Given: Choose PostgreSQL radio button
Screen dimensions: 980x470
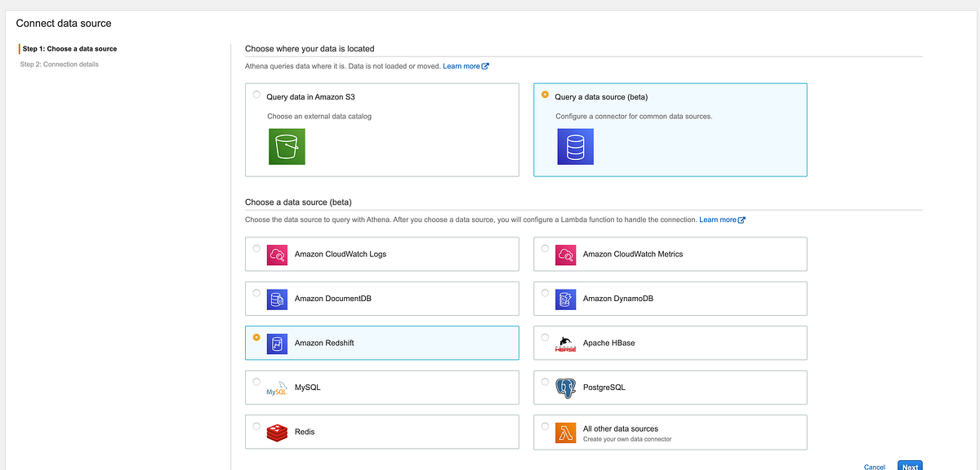Looking at the screenshot, I should [x=546, y=381].
